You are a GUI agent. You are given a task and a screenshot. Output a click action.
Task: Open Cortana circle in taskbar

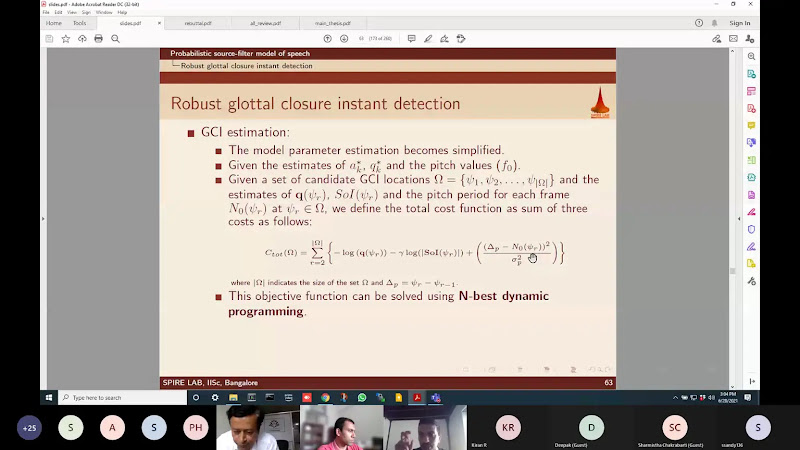tap(196, 397)
